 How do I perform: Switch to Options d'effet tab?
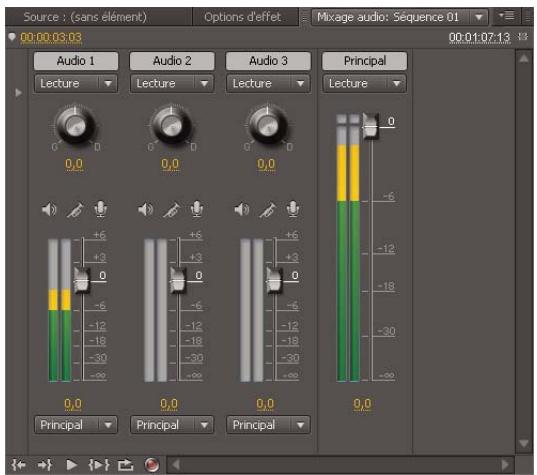click(x=242, y=17)
